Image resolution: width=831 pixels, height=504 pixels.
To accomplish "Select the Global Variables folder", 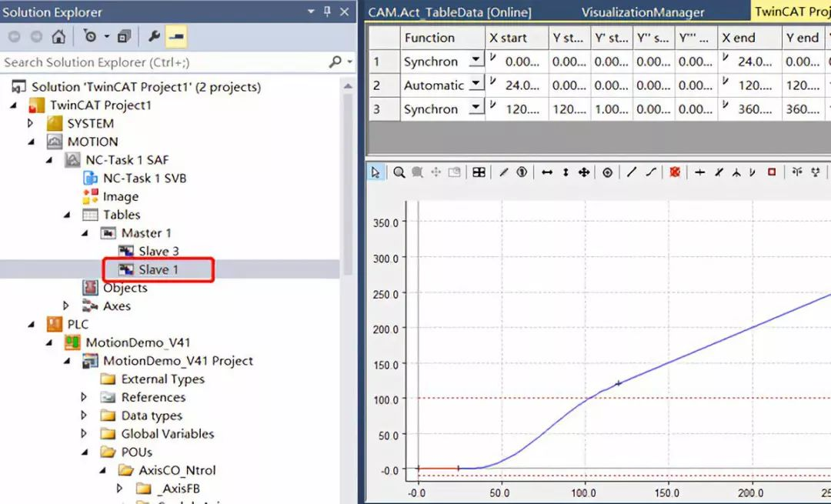I will coord(168,433).
